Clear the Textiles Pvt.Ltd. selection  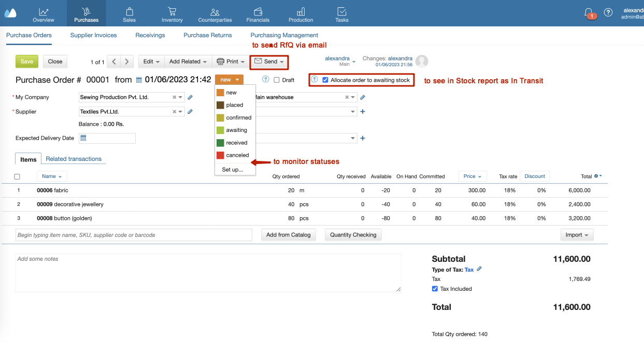pyautogui.click(x=175, y=112)
